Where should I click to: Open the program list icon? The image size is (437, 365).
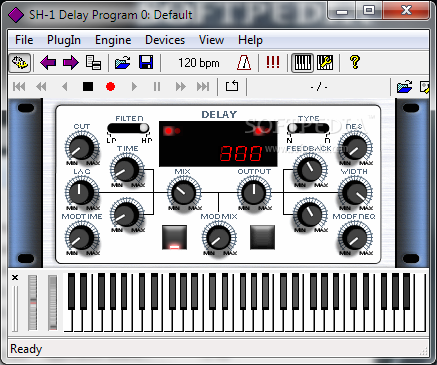coord(93,63)
